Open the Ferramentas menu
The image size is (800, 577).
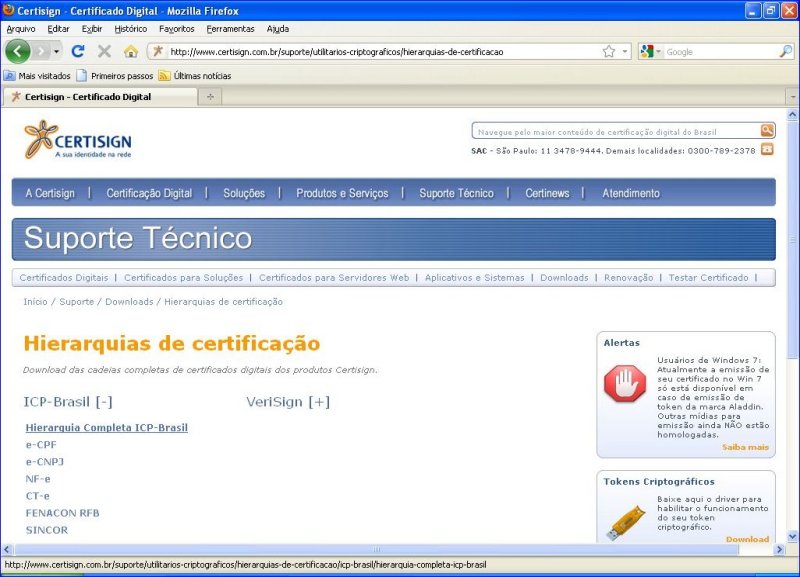pos(230,29)
